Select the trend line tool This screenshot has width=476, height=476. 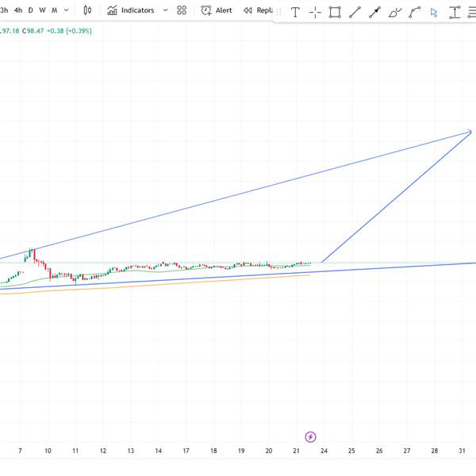pyautogui.click(x=355, y=13)
